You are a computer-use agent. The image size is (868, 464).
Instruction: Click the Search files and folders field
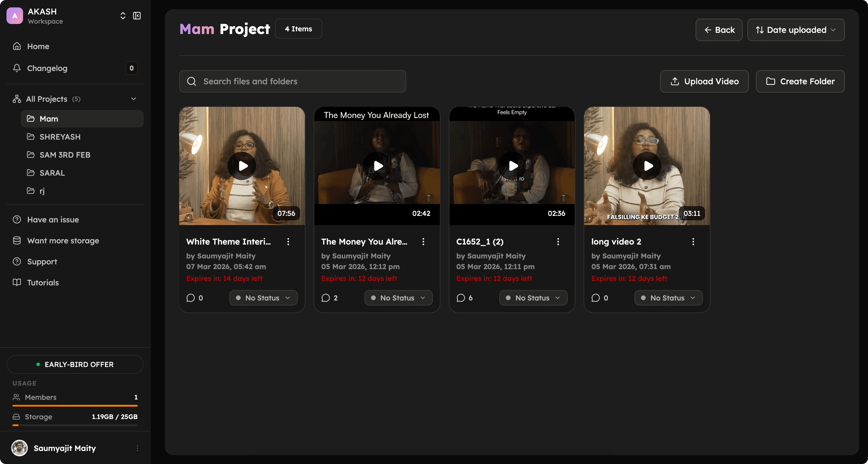pos(292,81)
